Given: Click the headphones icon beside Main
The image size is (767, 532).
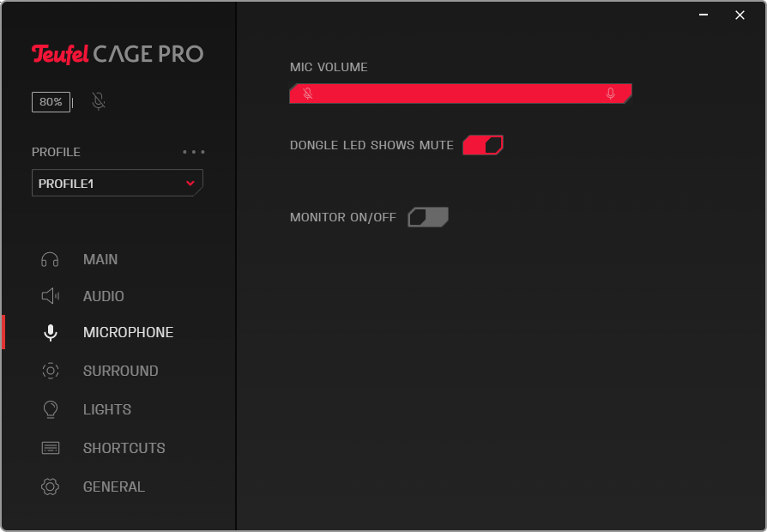Looking at the screenshot, I should [x=50, y=260].
